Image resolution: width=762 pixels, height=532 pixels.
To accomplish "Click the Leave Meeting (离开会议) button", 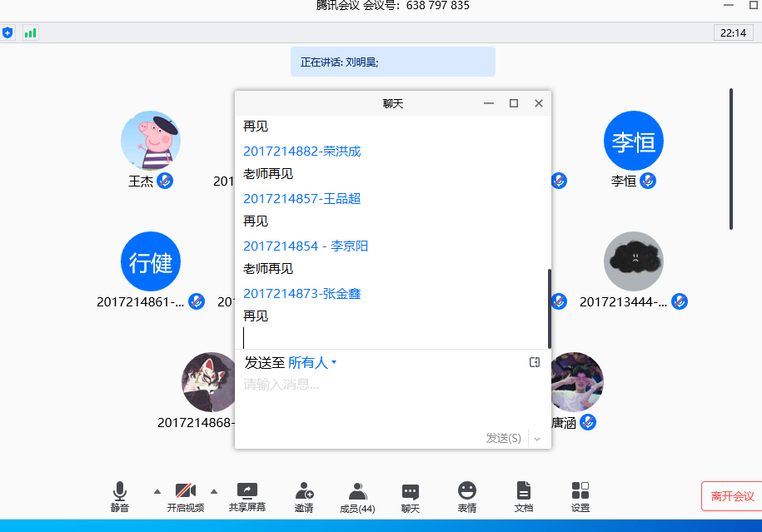I will click(x=732, y=496).
